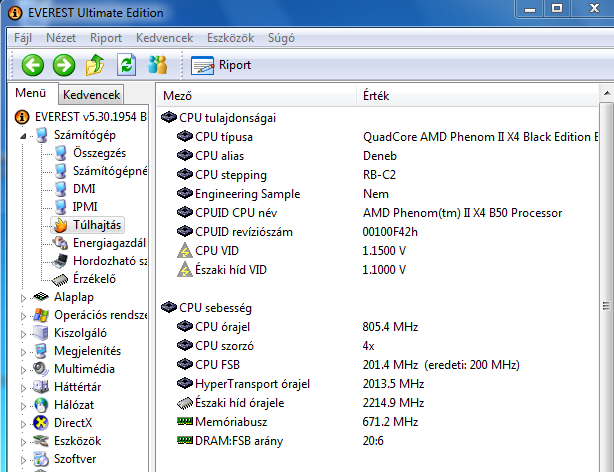Image resolution: width=614 pixels, height=472 pixels.
Task: Click the Háttértár storage icon
Action: 41,387
